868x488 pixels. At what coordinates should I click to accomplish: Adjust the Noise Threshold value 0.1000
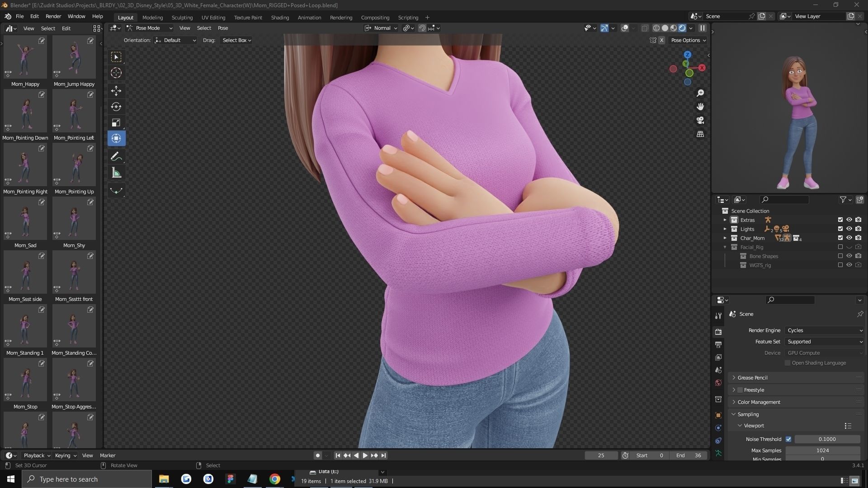click(x=827, y=439)
